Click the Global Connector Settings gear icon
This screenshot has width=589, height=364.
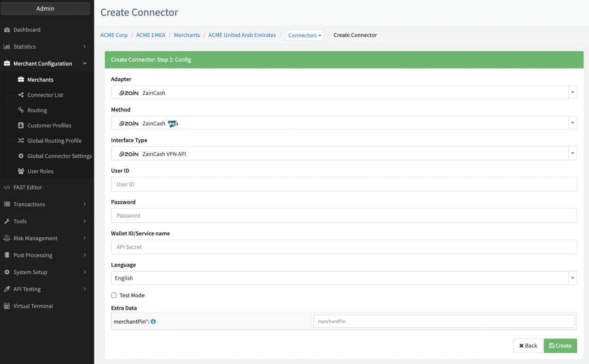[21, 156]
